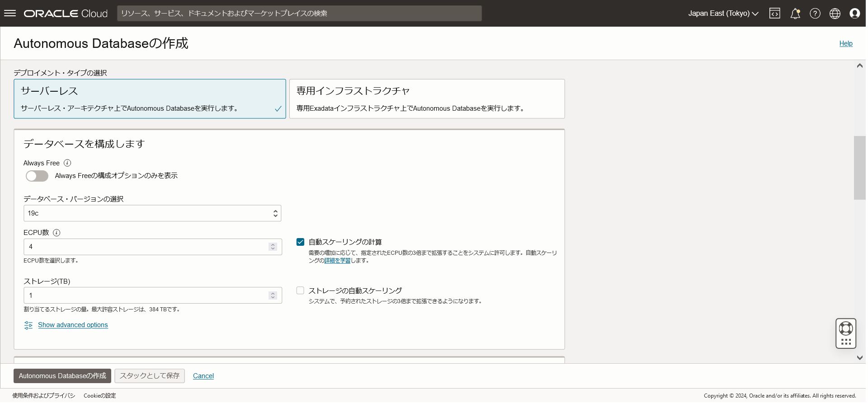
Task: Click the データベースを構成します heading
Action: pyautogui.click(x=84, y=144)
